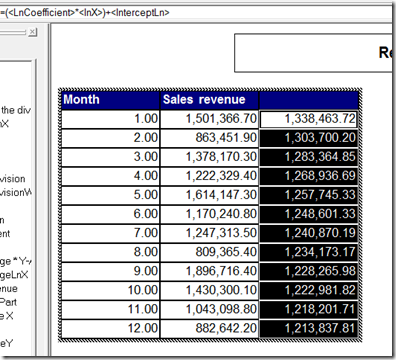The image size is (396, 360).
Task: Click sales revenue value 1,378,170.30
Action: [209, 157]
